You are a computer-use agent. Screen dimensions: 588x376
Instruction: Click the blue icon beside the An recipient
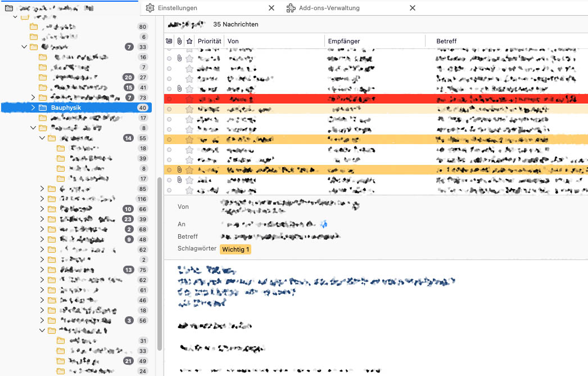pos(323,224)
